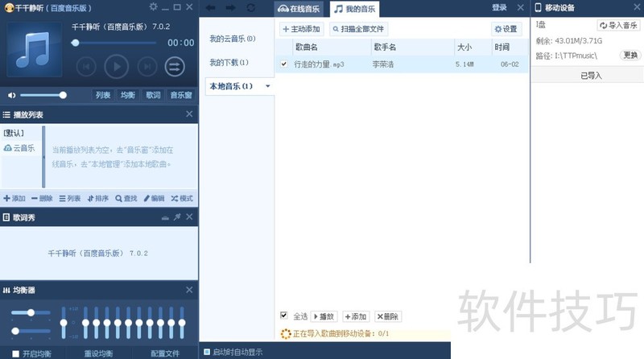The height and width of the screenshot is (359, 644).
Task: Toggle the 音乐窗 music window
Action: coord(181,95)
